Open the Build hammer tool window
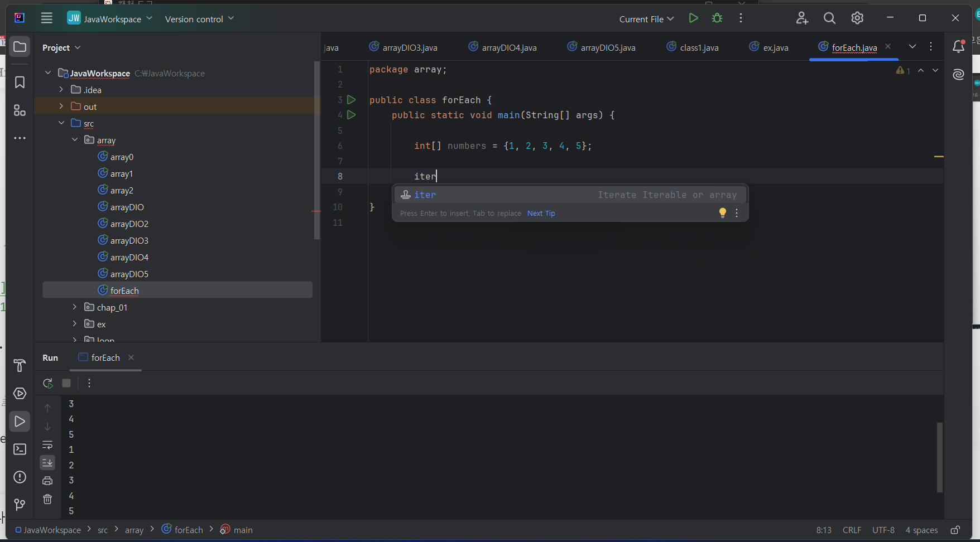 (x=20, y=365)
